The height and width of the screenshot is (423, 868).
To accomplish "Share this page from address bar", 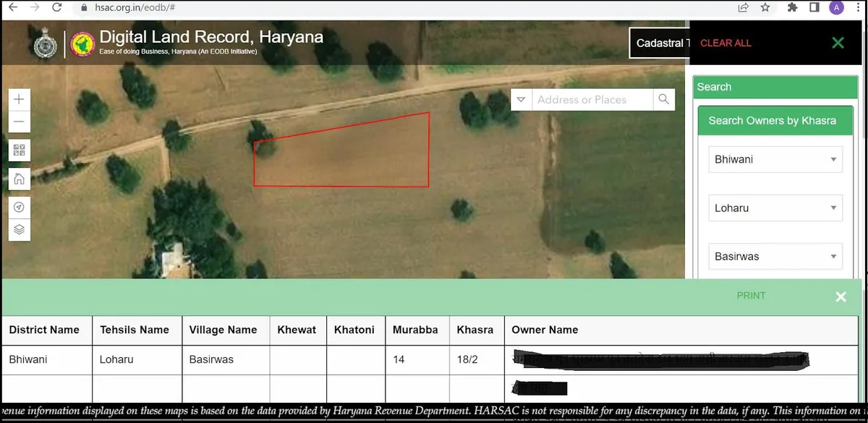I will click(743, 8).
